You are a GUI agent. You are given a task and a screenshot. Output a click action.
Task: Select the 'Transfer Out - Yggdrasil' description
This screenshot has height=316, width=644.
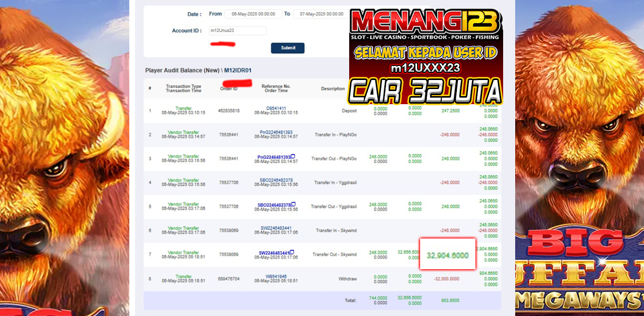pos(334,206)
